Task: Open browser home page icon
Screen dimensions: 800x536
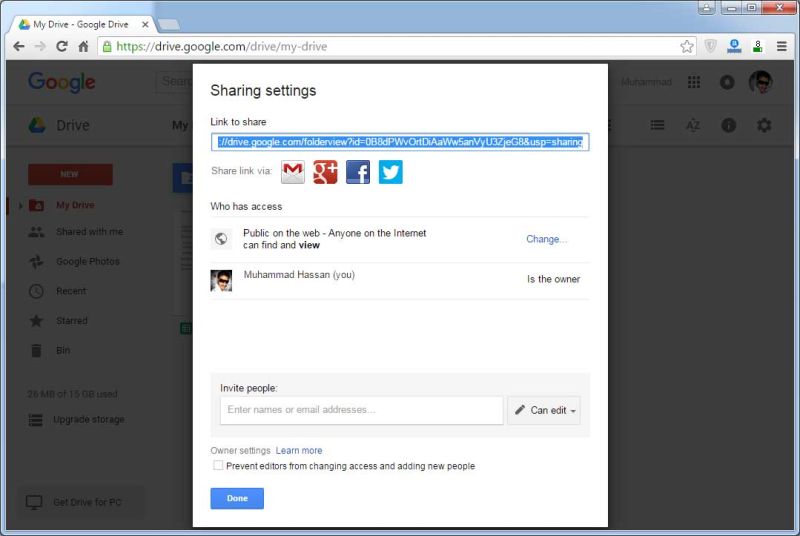Action: point(83,46)
